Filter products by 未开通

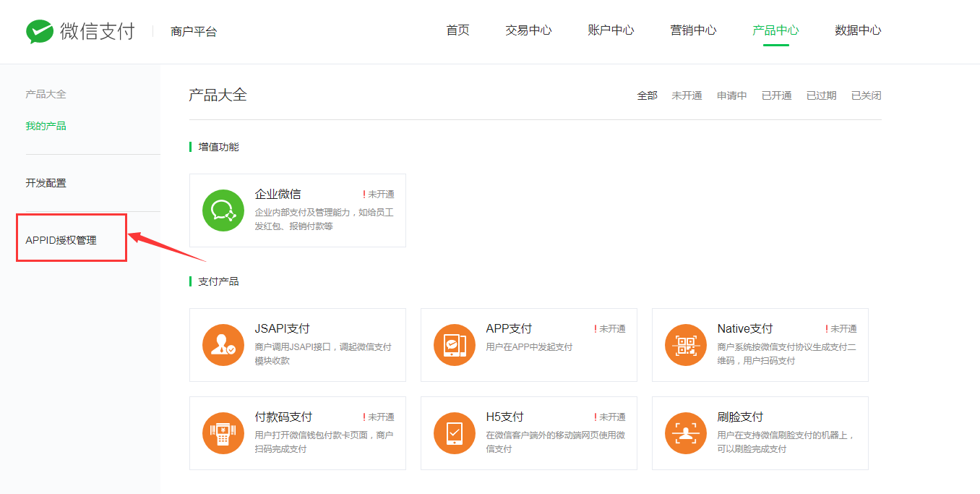coord(687,95)
